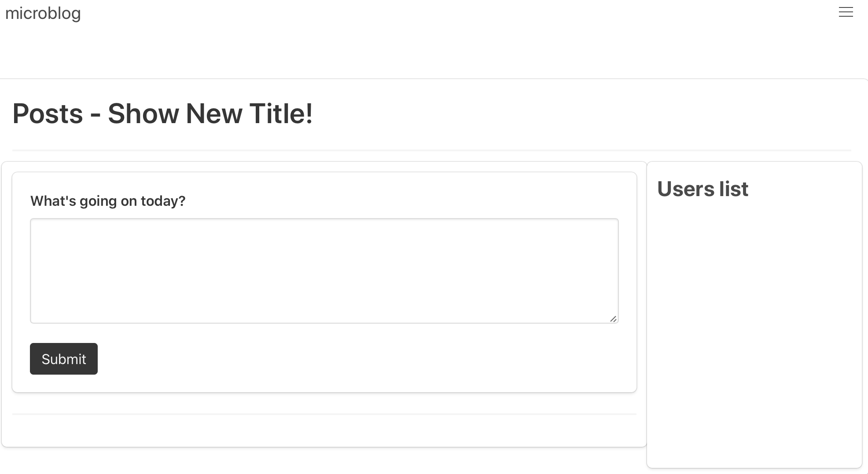This screenshot has width=868, height=474.
Task: Click the navbar area beside microblog
Action: (x=396, y=13)
